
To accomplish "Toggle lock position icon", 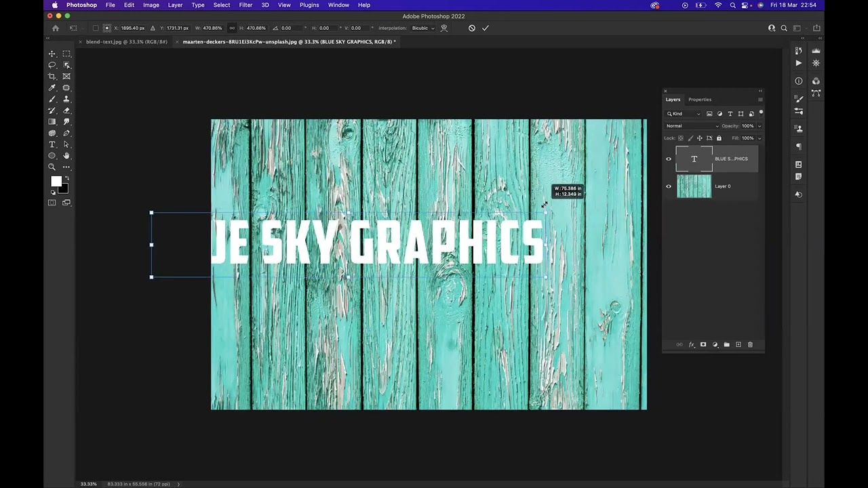I will [700, 138].
